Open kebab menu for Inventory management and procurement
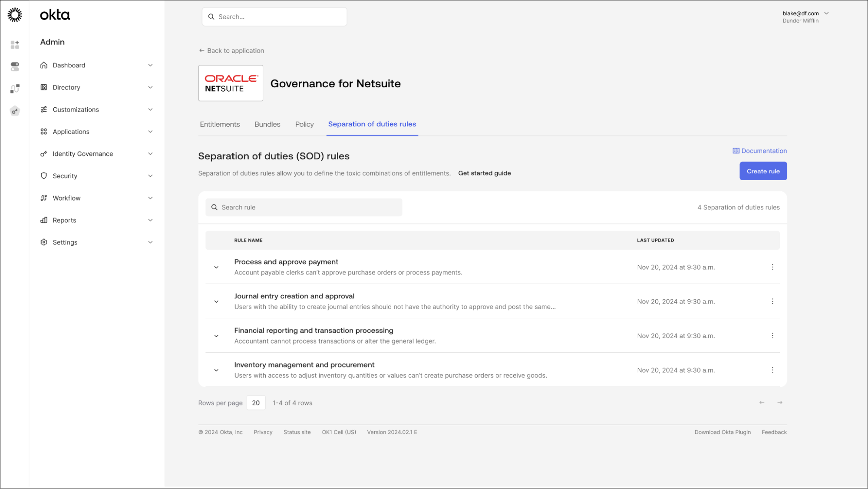This screenshot has height=489, width=868. click(x=772, y=370)
